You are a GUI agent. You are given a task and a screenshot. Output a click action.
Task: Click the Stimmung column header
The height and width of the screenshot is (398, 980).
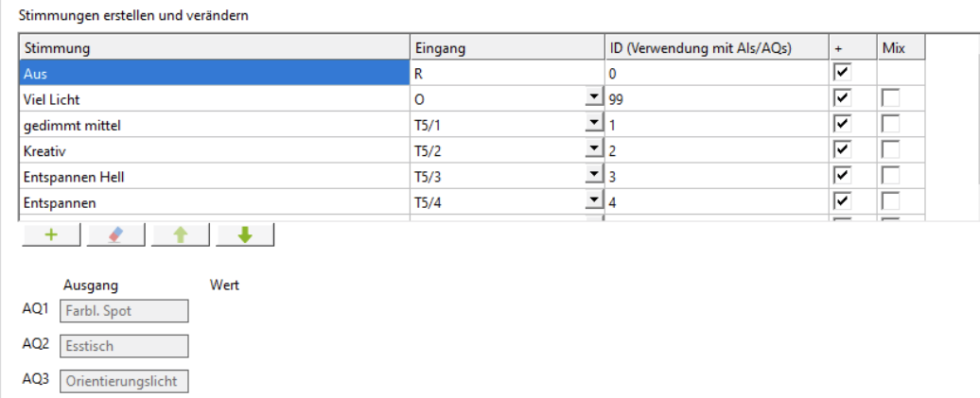[x=214, y=47]
